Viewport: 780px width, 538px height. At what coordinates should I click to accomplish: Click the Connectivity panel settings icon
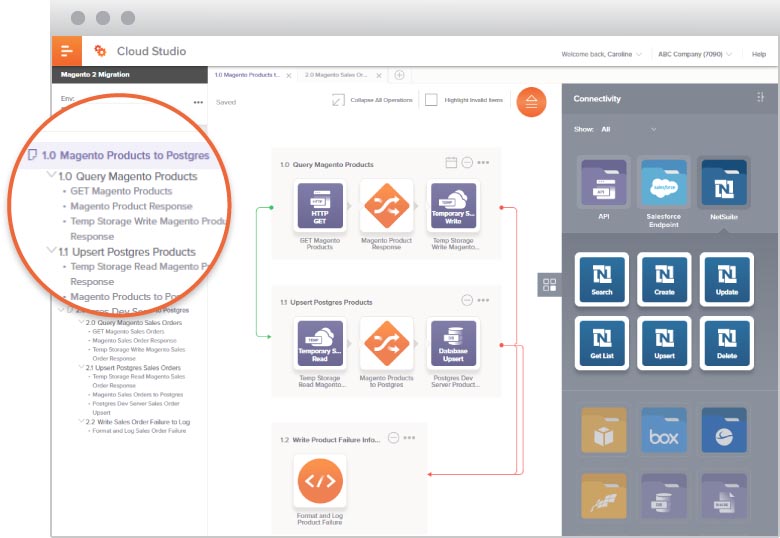click(760, 97)
